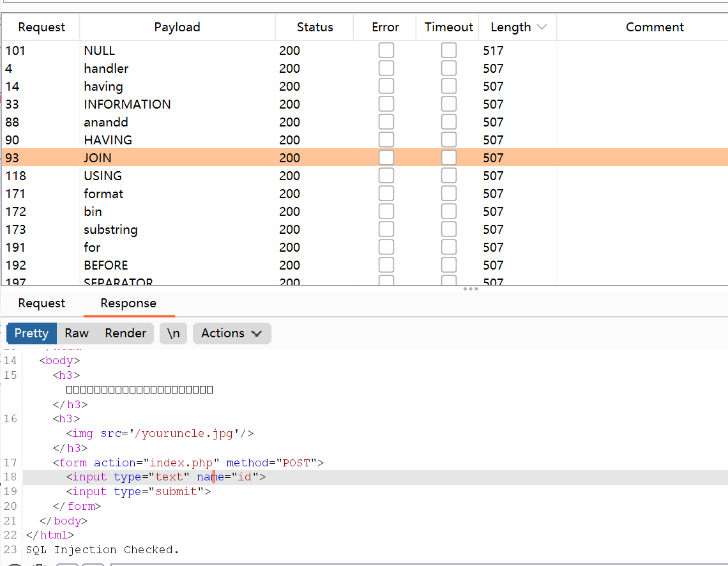Screen dimensions: 728x566
Task: Sort results by the Status column header
Action: point(315,27)
